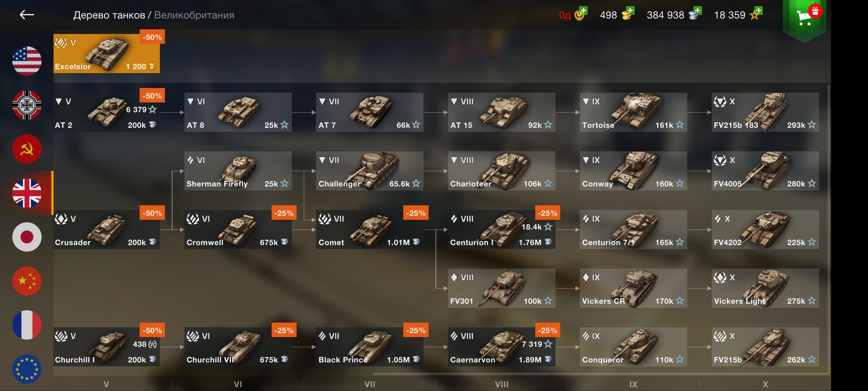The image size is (868, 391).
Task: Go back with the arrow icon
Action: [x=27, y=15]
